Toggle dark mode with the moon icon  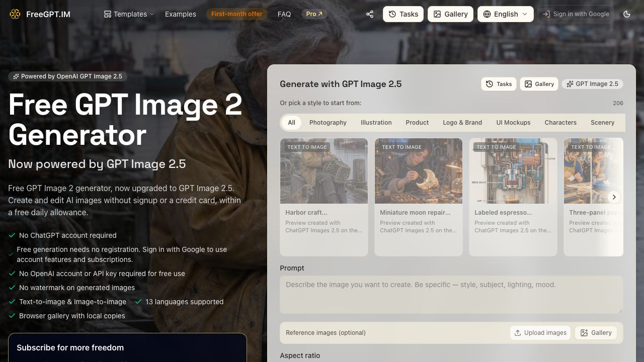point(627,14)
